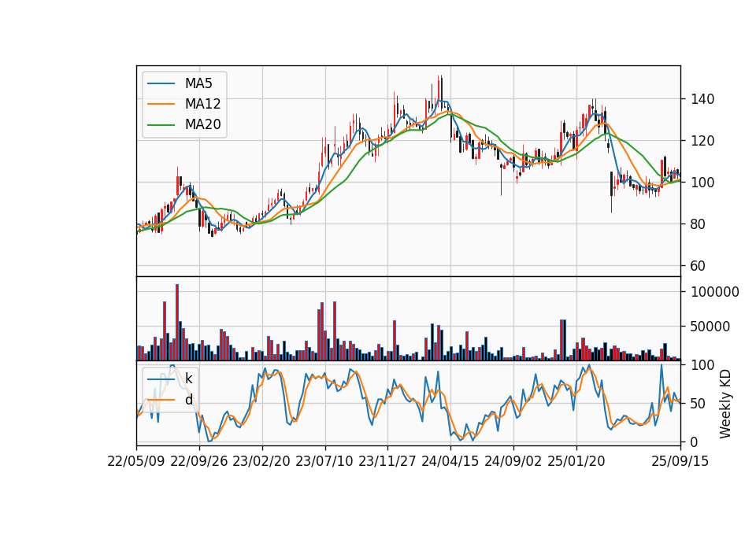Click the orange MA12 legend line sample
This screenshot has height=543, width=756.
tap(161, 104)
